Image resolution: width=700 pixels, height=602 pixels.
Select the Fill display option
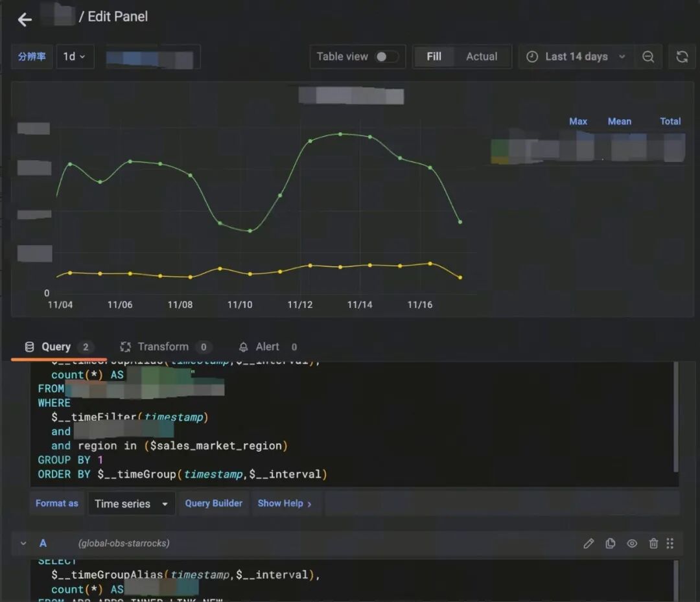click(x=434, y=56)
